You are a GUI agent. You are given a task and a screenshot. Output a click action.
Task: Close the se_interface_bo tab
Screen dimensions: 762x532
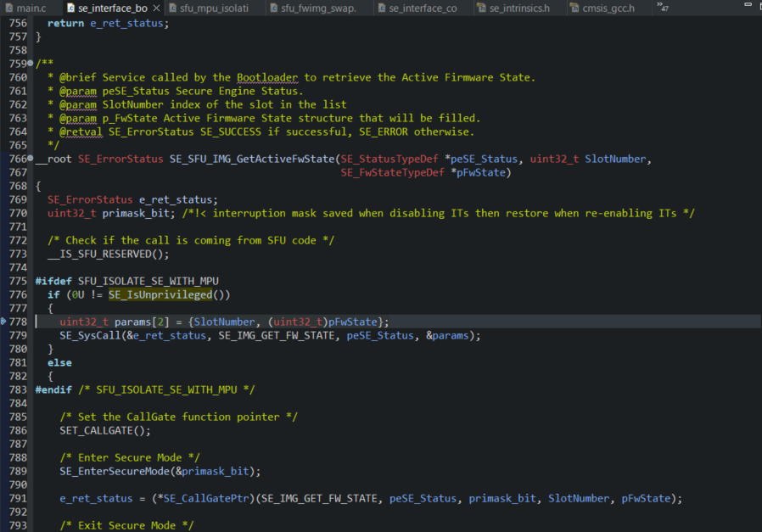(156, 8)
